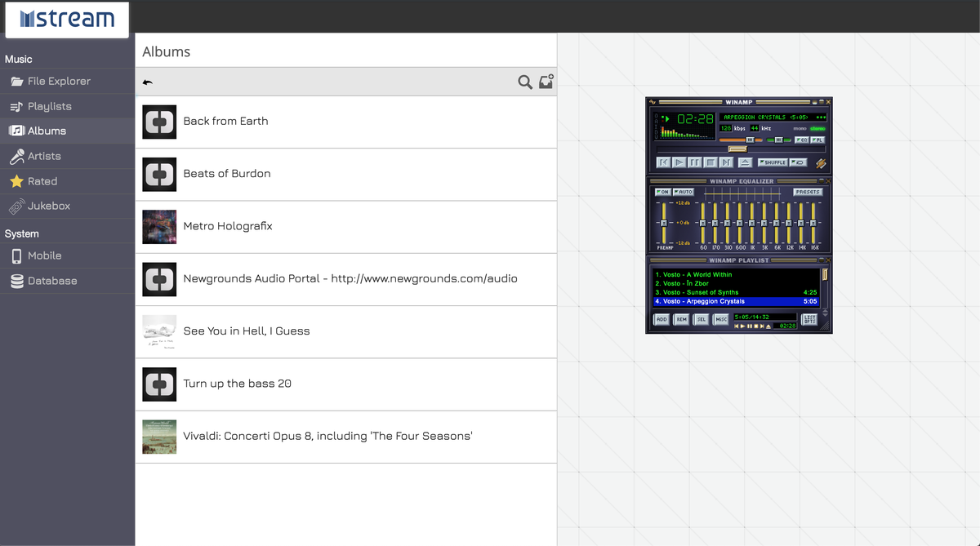Click the equalizer PREAMP slider
The width and height of the screenshot is (980, 546).
[664, 223]
